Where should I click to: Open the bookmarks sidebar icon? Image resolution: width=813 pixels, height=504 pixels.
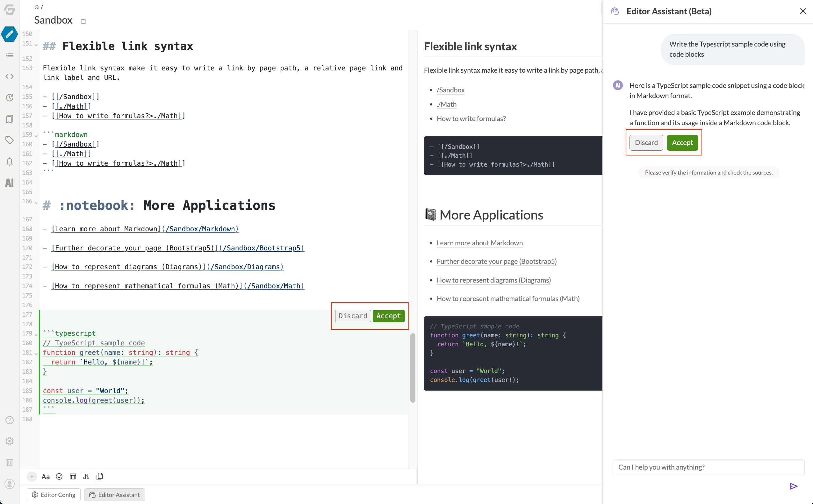click(x=10, y=119)
